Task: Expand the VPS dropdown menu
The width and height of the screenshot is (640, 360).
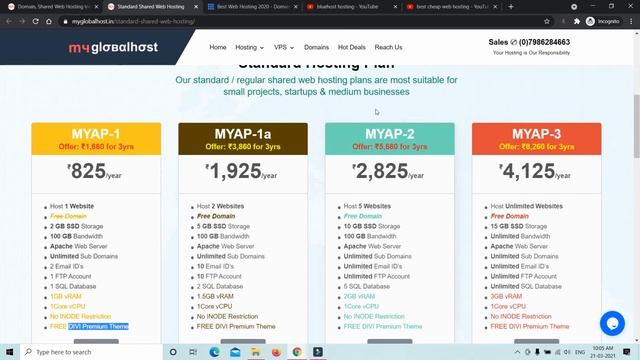Action: [x=284, y=47]
